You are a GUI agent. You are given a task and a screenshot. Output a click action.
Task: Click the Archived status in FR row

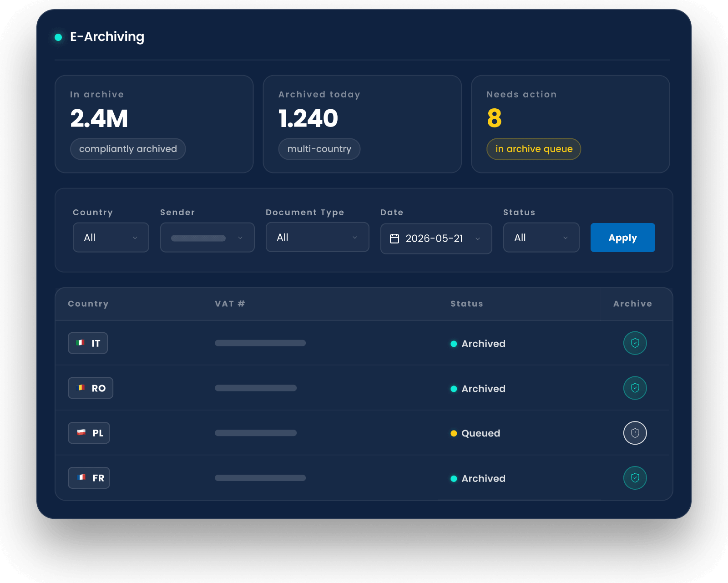(x=478, y=478)
